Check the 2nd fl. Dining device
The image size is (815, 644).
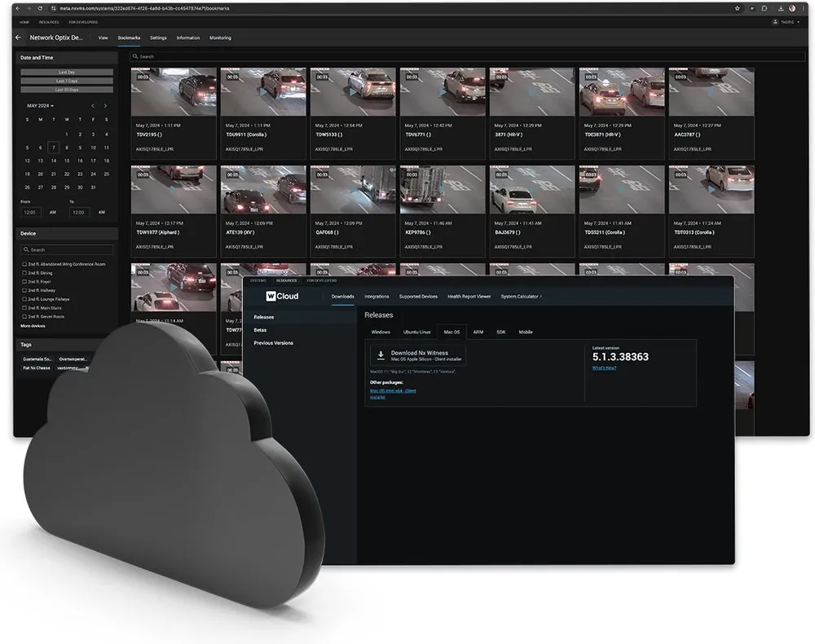pos(24,273)
